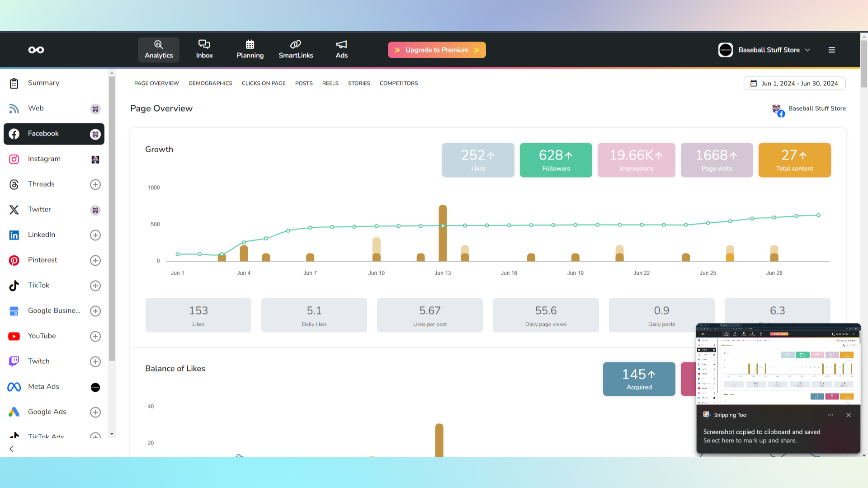Open the hamburger menu icon

tap(831, 50)
